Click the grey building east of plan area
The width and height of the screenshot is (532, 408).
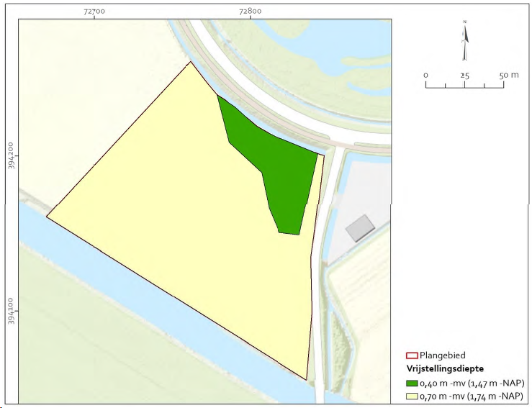point(360,228)
